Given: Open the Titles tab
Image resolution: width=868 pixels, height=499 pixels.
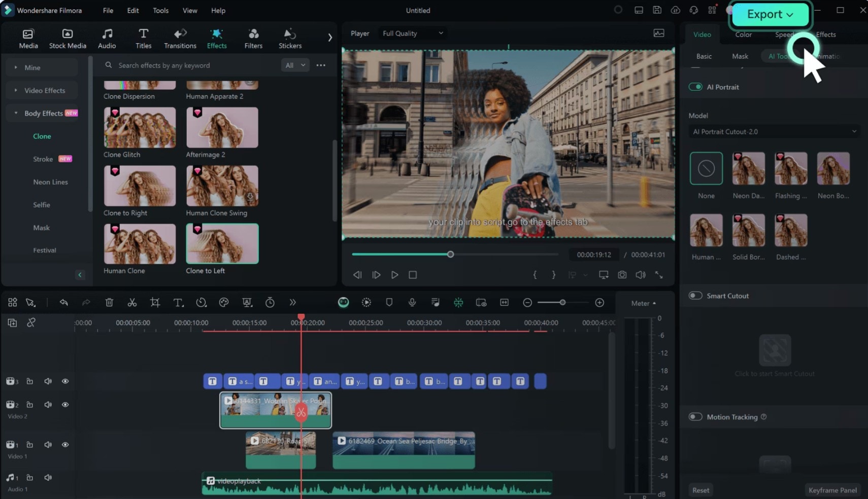Looking at the screenshot, I should 143,39.
